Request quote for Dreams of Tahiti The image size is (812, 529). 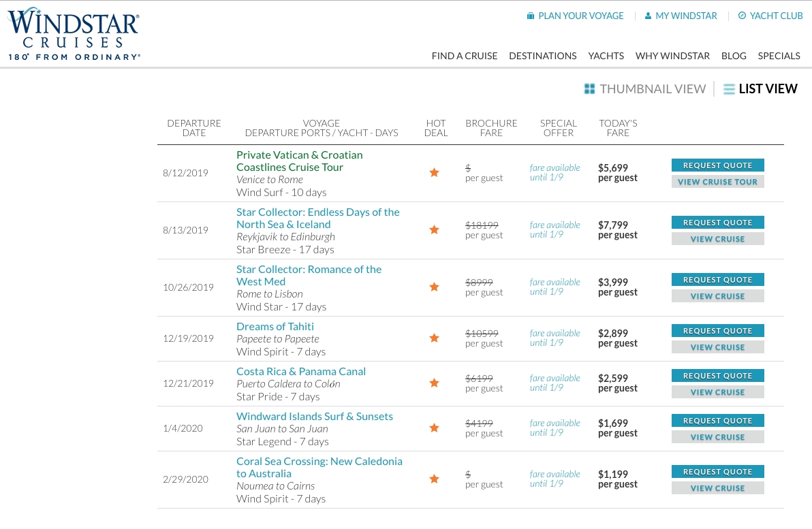(718, 331)
